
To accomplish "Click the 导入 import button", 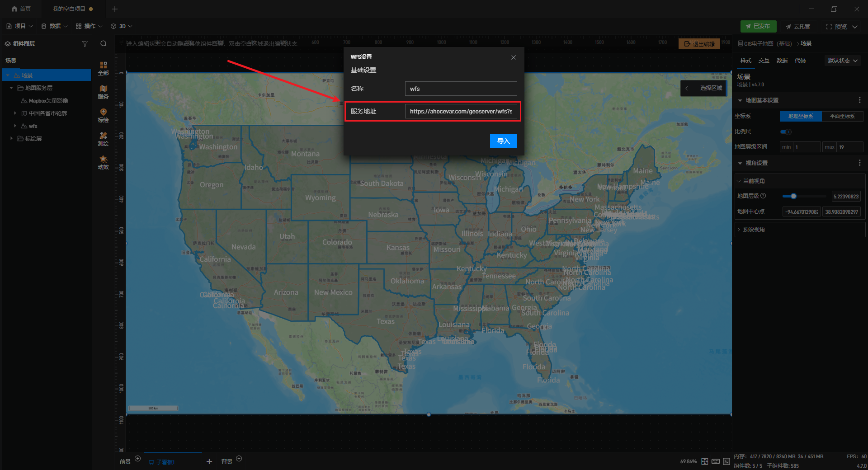I will click(503, 141).
